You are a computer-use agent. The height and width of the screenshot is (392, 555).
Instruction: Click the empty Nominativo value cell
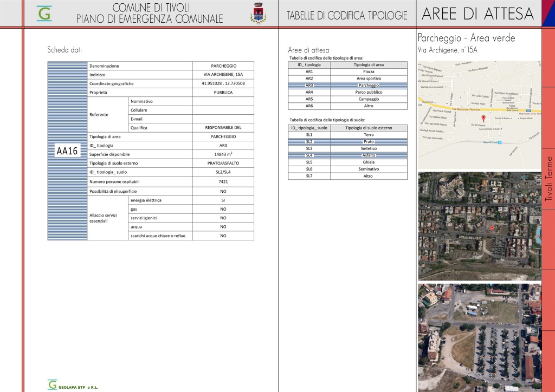223,101
